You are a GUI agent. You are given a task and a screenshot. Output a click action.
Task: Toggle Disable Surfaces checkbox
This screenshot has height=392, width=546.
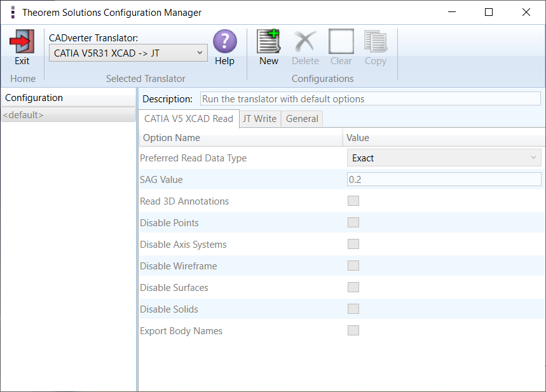[x=353, y=287]
